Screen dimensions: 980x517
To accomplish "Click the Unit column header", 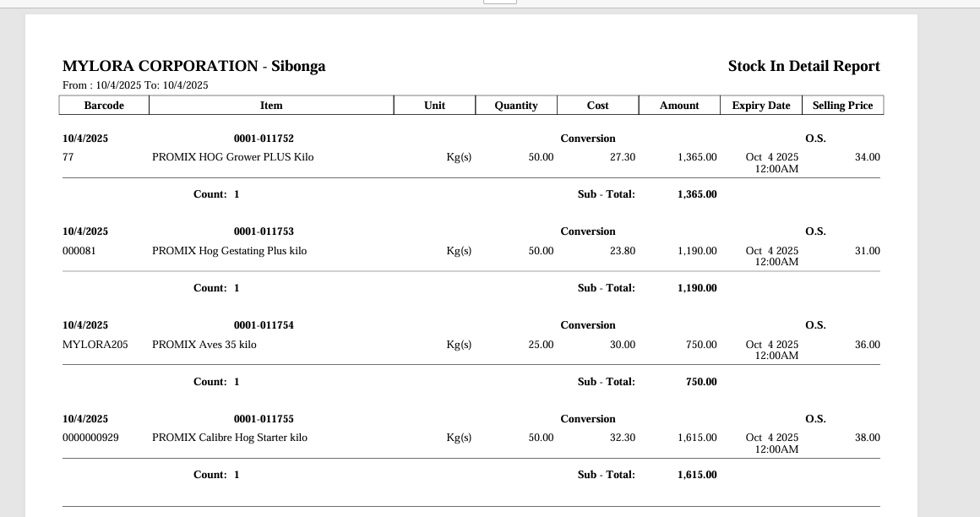I will click(434, 106).
